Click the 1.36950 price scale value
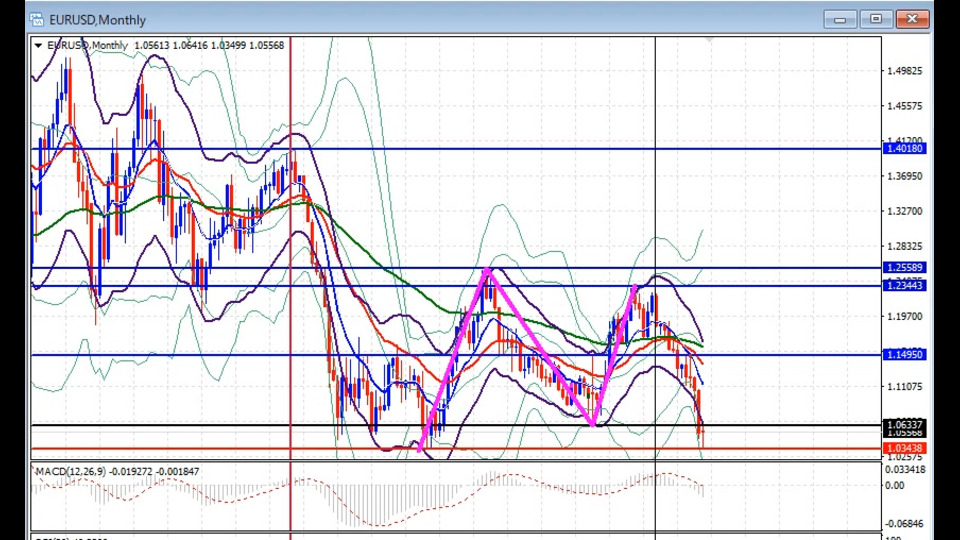 pos(905,176)
